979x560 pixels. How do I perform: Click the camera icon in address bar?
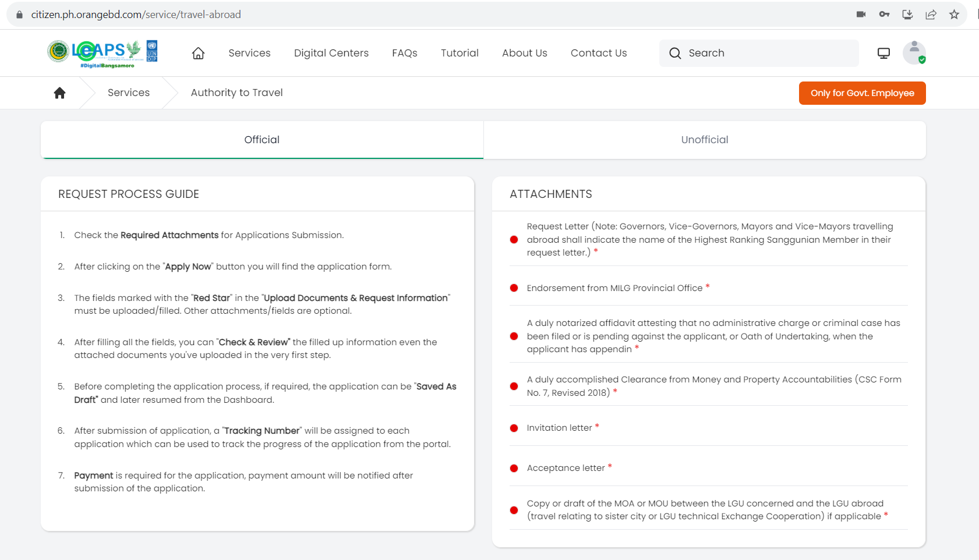click(861, 15)
